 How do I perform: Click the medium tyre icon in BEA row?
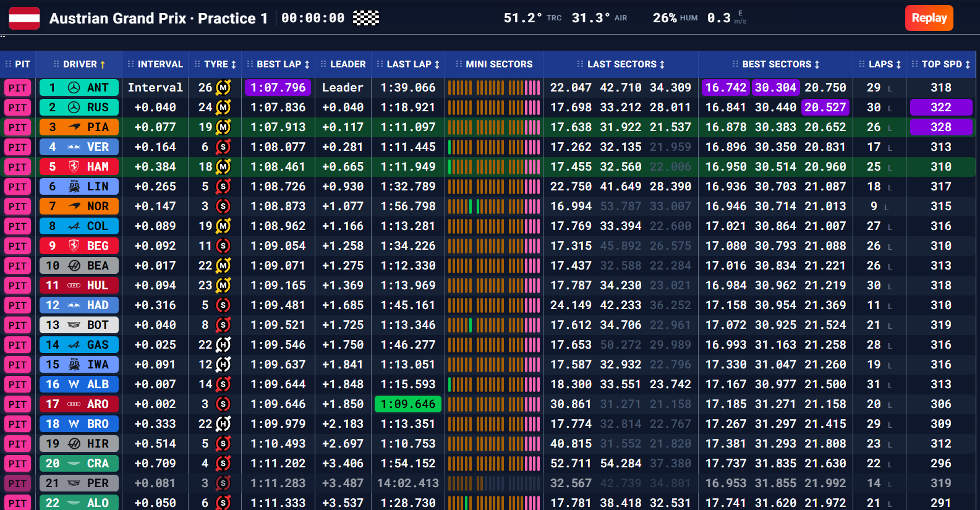[223, 266]
